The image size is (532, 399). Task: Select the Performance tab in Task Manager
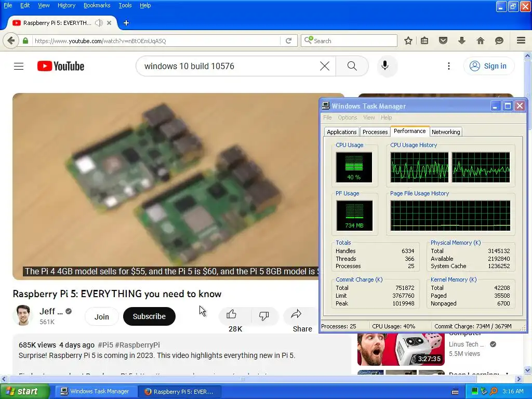[x=409, y=131]
